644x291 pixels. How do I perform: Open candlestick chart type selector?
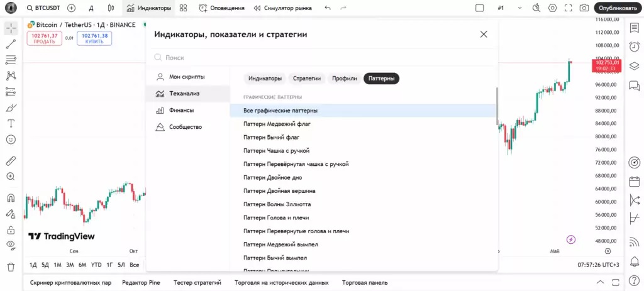coord(111,8)
